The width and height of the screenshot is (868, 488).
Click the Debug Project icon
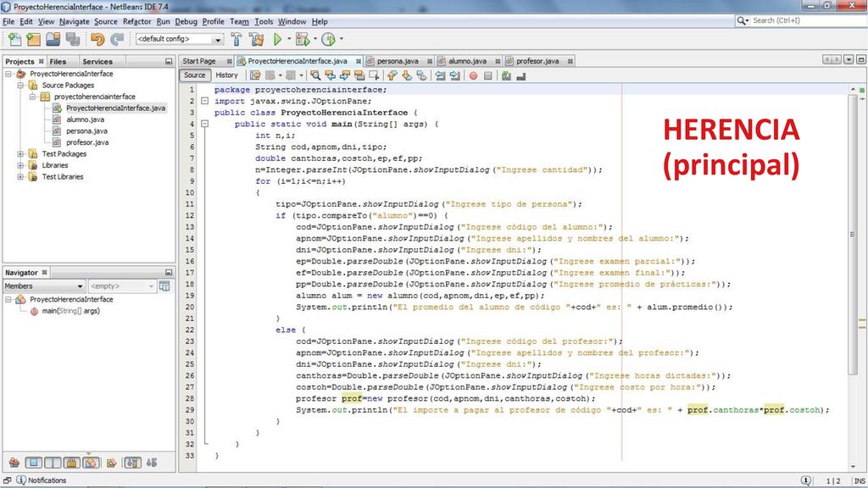pyautogui.click(x=303, y=39)
